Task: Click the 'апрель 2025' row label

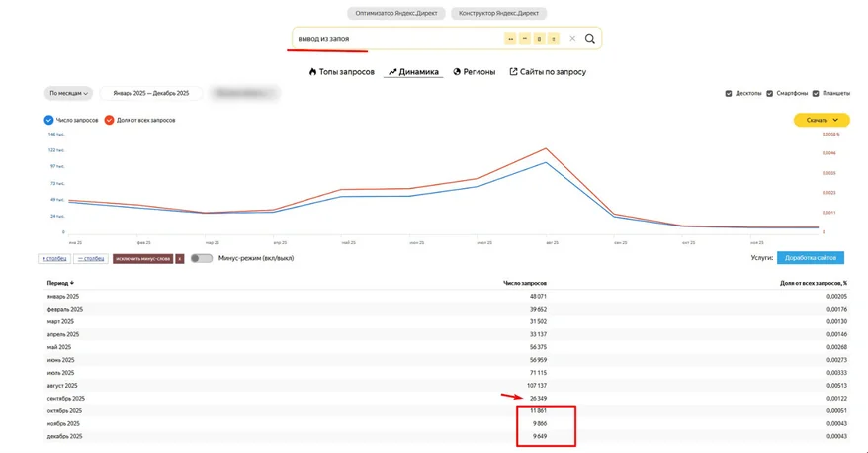Action: [63, 334]
